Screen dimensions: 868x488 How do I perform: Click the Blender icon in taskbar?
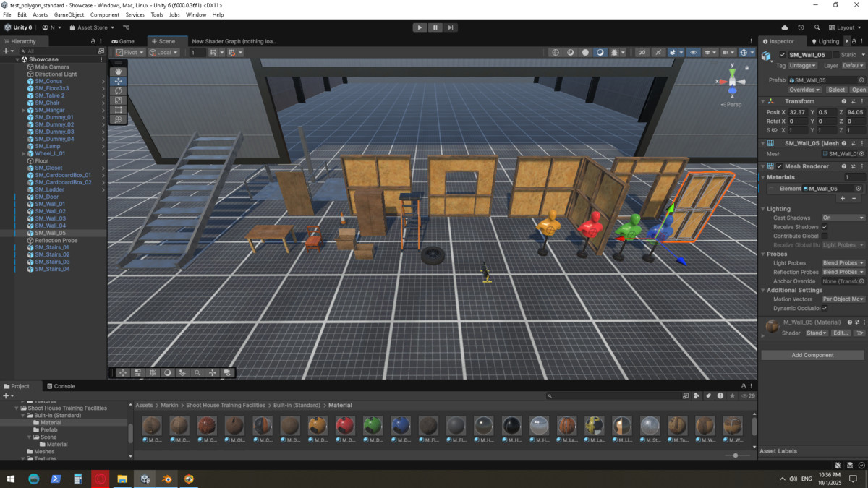[x=166, y=479]
